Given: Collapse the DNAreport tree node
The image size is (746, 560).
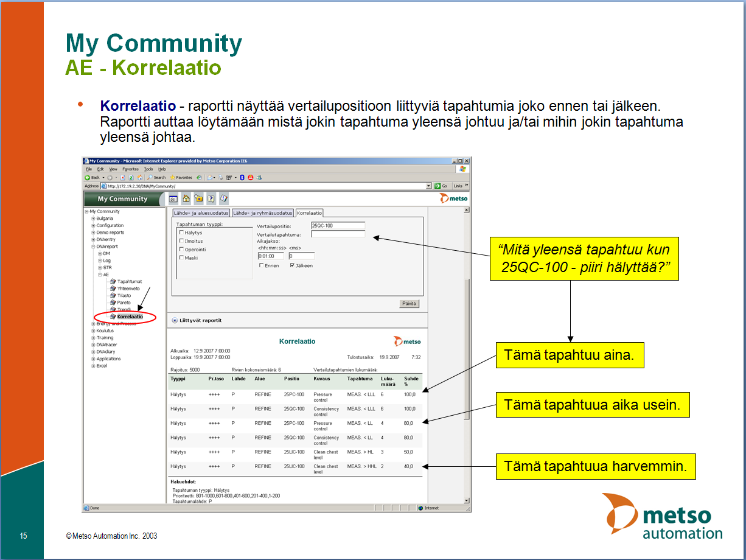Looking at the screenshot, I should (x=93, y=247).
